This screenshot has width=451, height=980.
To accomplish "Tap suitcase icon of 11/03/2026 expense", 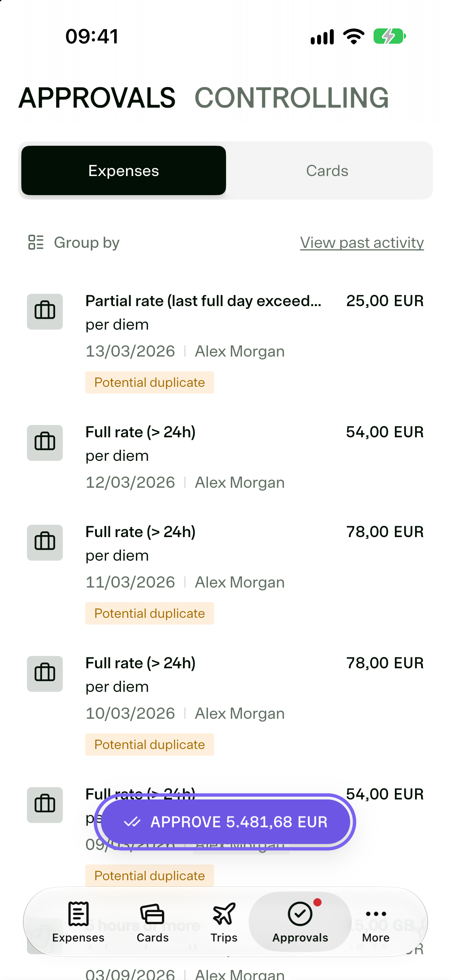I will click(45, 542).
